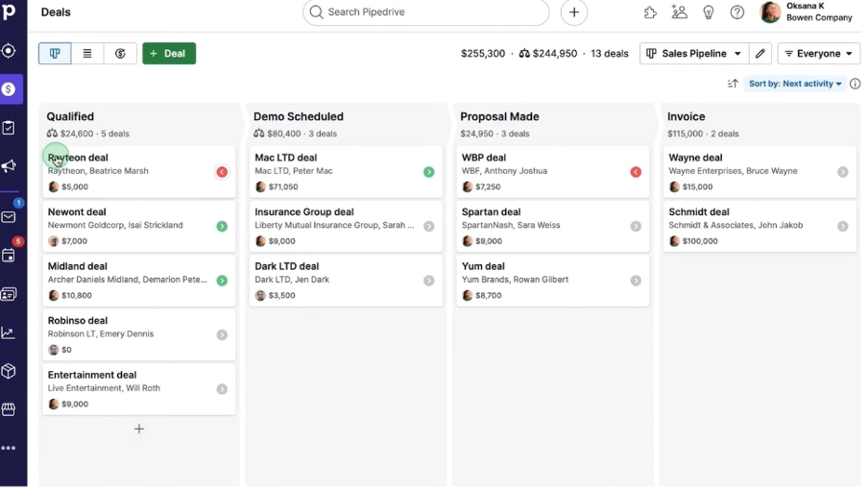The height and width of the screenshot is (494, 868).
Task: Click WBP deal overdue activity icon
Action: (636, 172)
